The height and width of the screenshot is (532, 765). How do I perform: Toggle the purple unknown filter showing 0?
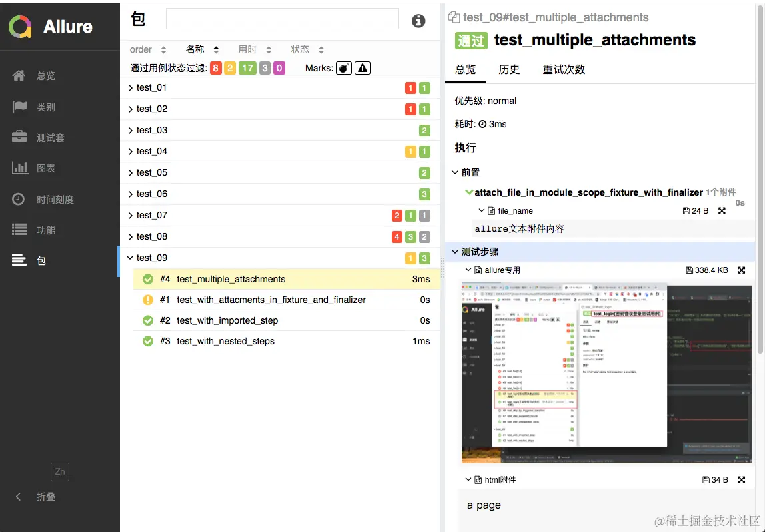click(279, 69)
